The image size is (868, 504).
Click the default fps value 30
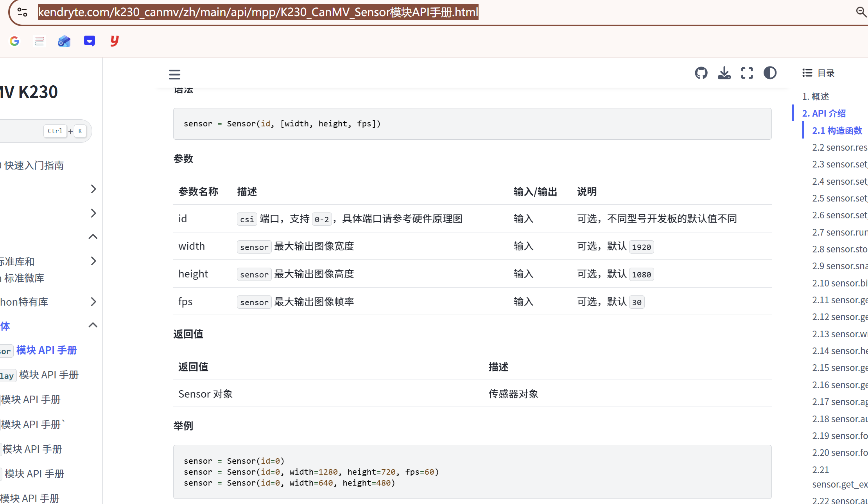637,302
